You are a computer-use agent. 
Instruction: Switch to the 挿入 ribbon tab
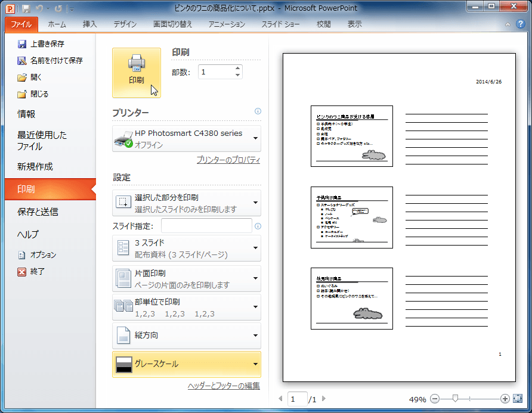coord(90,24)
